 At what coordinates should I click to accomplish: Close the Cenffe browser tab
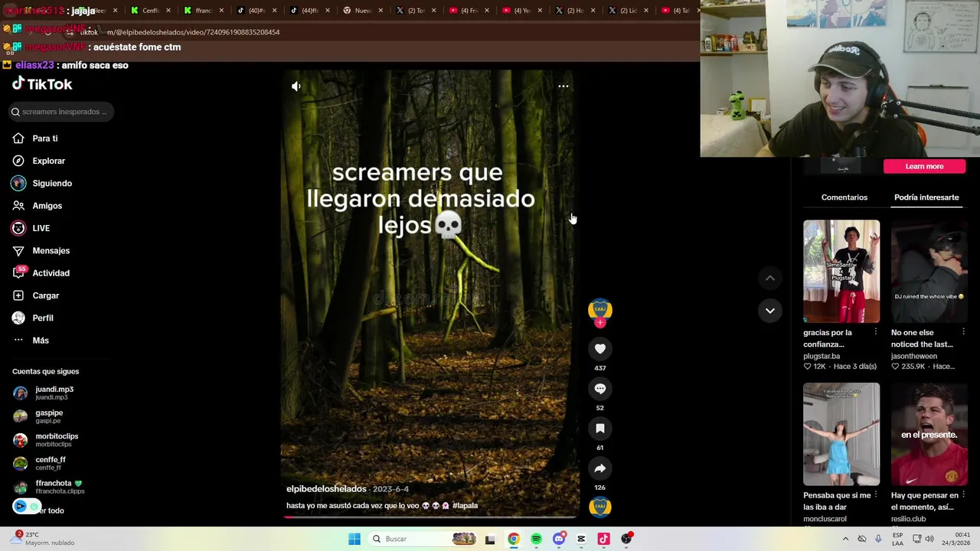pos(169,11)
